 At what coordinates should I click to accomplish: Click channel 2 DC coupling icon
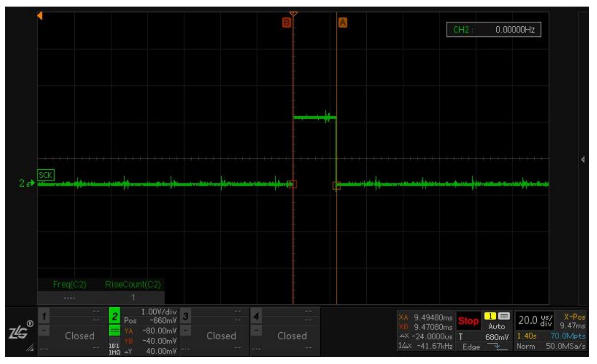click(115, 331)
